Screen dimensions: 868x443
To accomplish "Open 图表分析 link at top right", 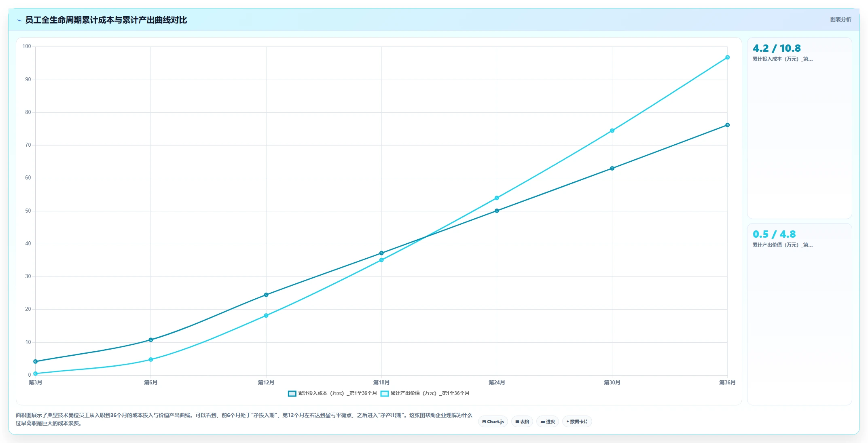I will (840, 19).
